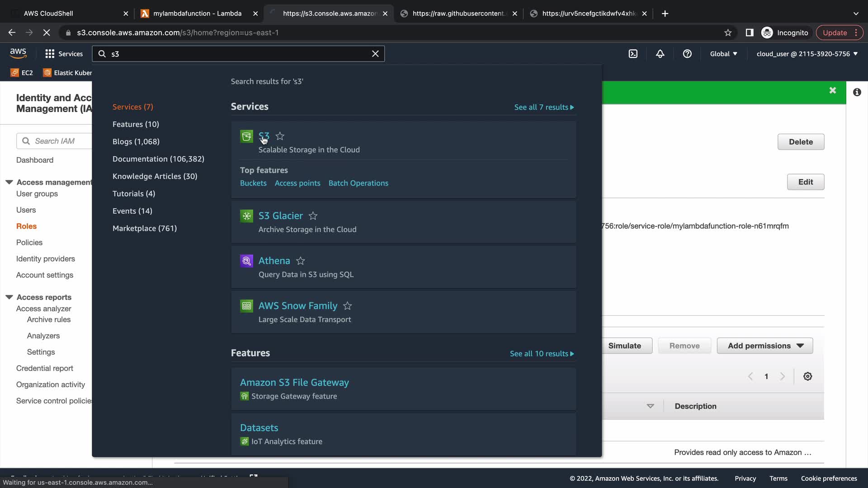Select the Documentation results category

(x=158, y=159)
